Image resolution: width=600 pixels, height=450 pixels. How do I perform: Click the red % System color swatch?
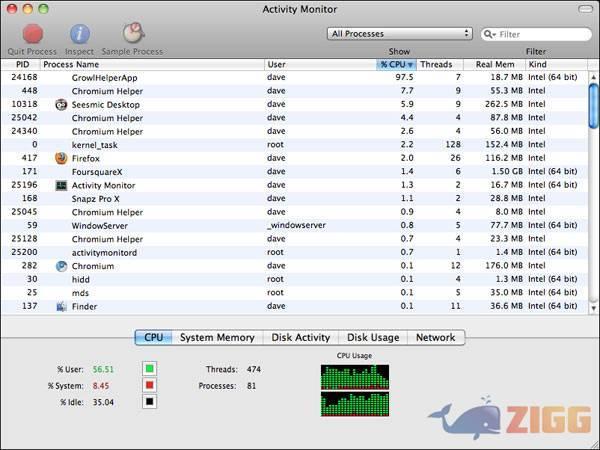150,385
